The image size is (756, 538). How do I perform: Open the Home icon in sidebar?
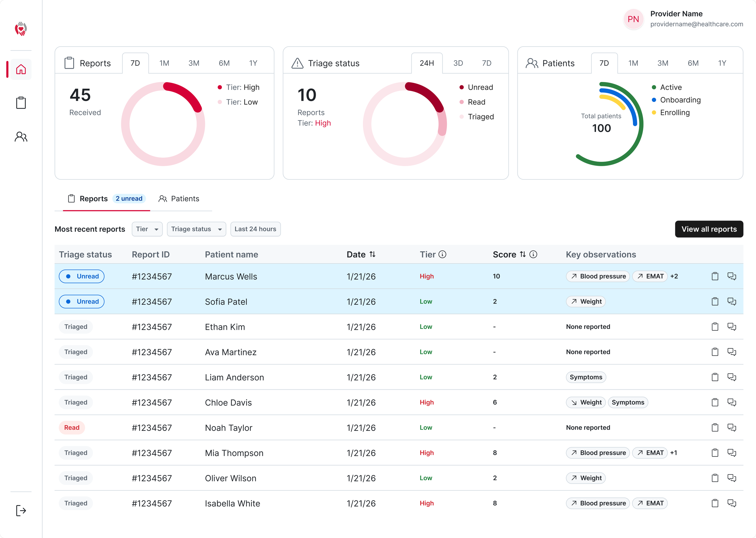click(x=21, y=69)
